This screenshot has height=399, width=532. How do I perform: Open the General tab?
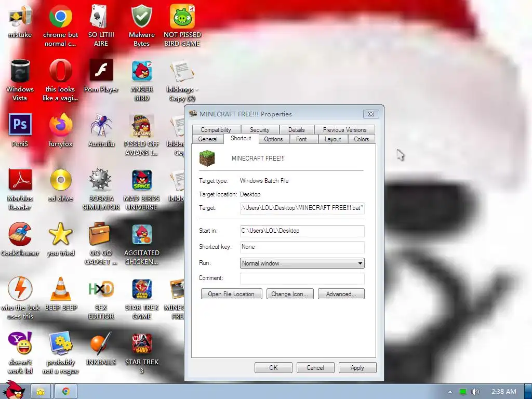pos(208,139)
